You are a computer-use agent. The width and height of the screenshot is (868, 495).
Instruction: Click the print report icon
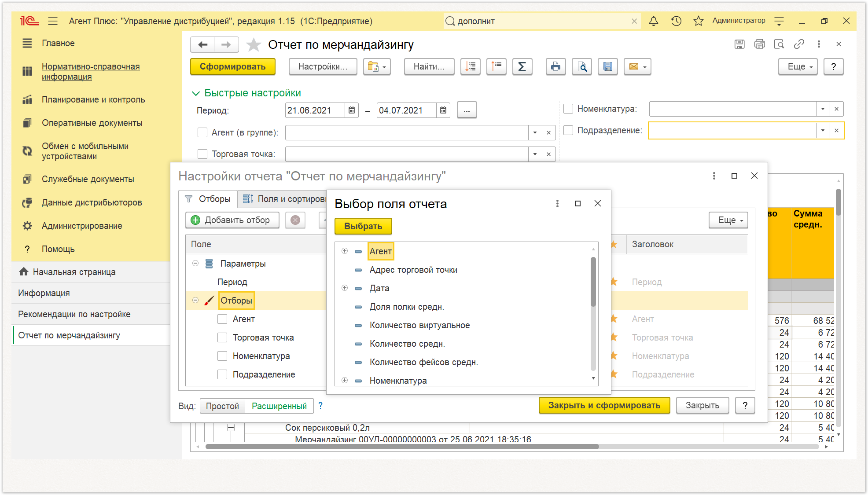(555, 67)
